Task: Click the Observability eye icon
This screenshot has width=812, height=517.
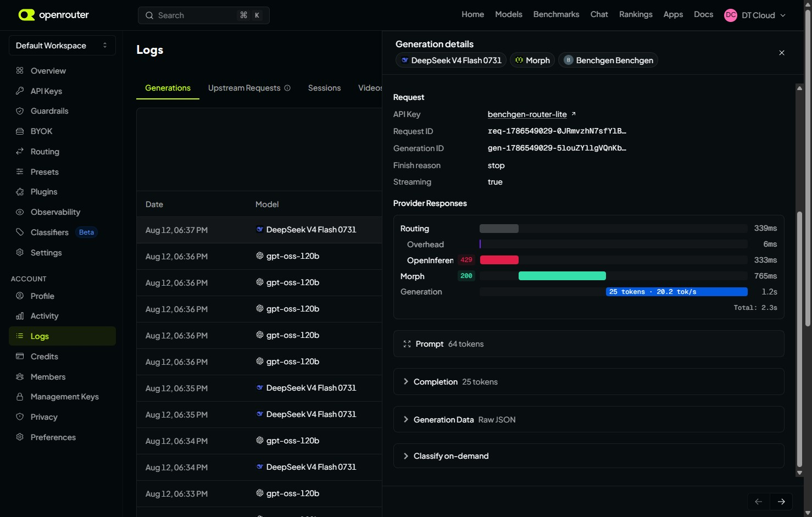Action: pos(20,212)
